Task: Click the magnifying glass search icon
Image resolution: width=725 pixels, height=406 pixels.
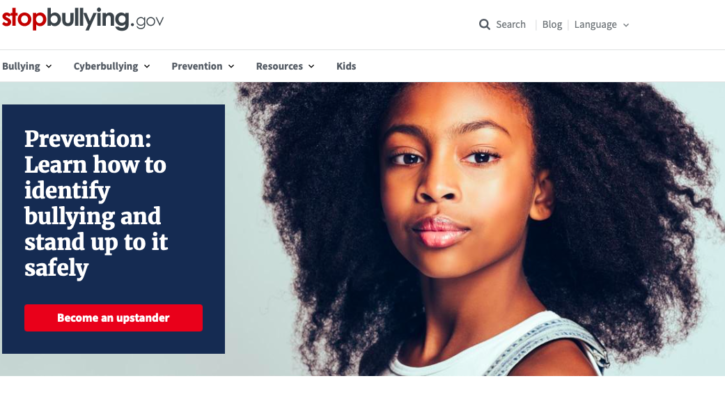Action: [x=484, y=25]
